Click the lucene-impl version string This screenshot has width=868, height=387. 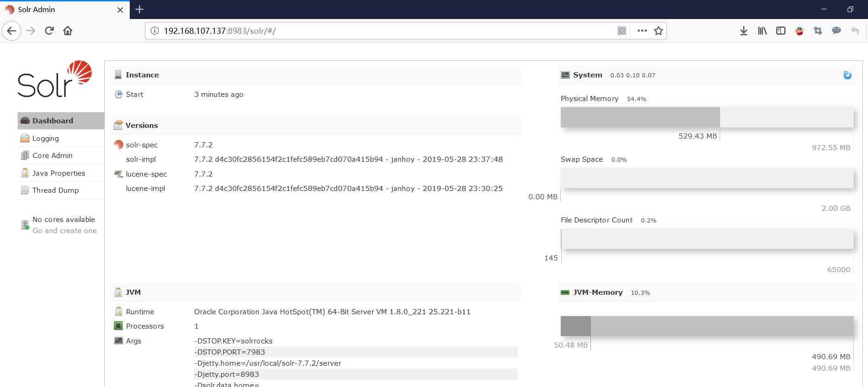point(348,189)
